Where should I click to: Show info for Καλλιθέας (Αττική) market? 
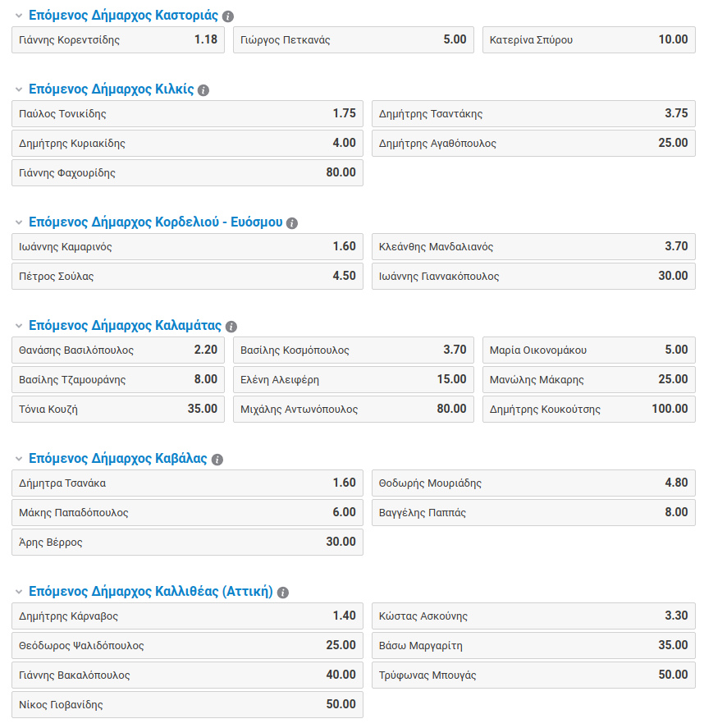(x=282, y=593)
